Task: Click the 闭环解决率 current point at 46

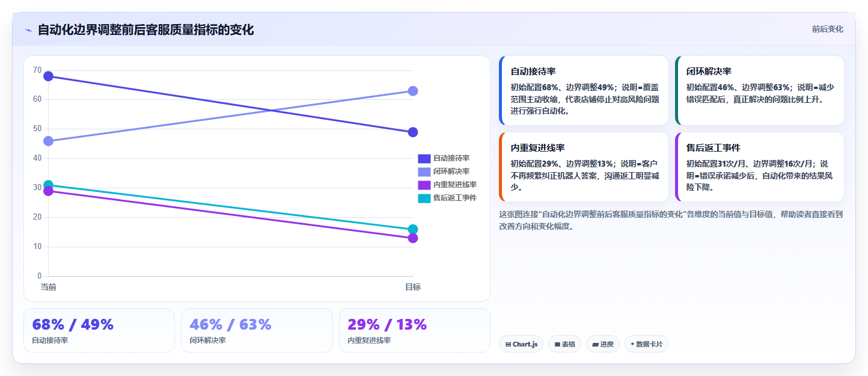Action: [x=48, y=141]
